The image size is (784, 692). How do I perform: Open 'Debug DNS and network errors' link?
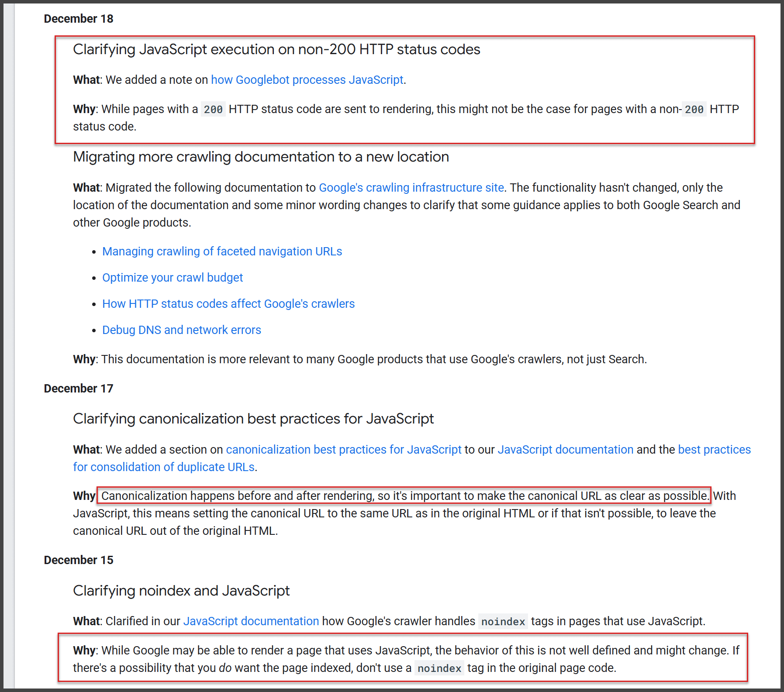[182, 330]
